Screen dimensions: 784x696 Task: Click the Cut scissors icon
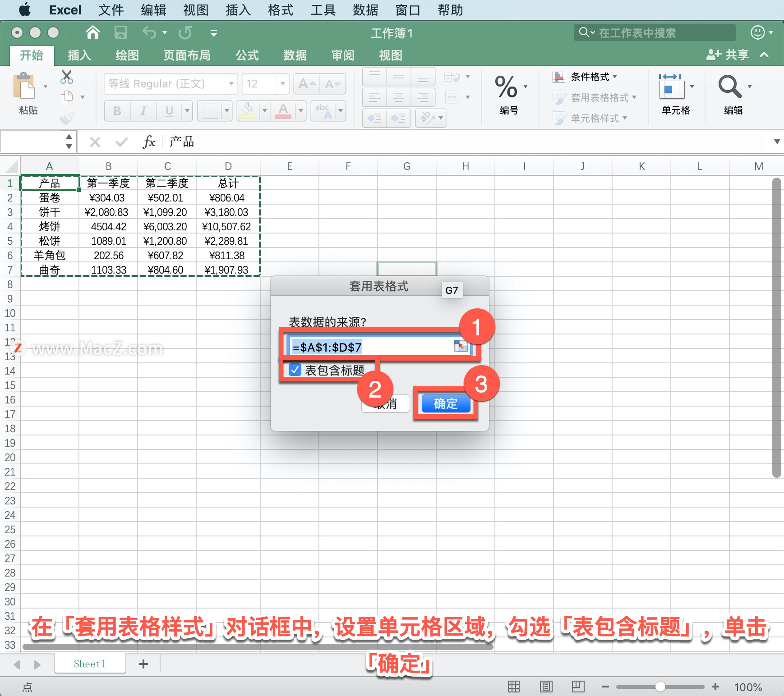(66, 77)
